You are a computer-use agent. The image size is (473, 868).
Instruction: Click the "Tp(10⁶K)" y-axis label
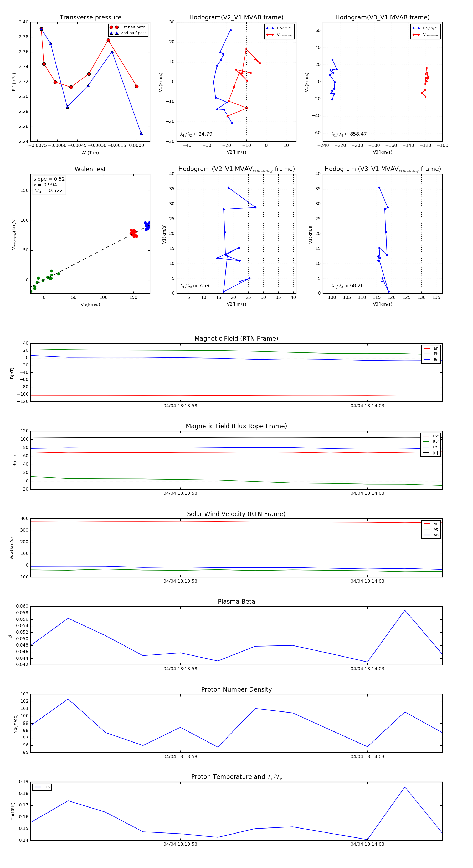tap(13, 811)
